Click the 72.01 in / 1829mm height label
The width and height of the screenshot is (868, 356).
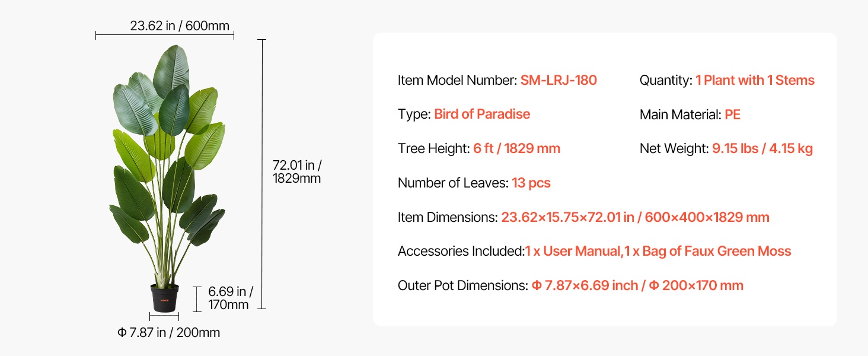[x=297, y=171]
